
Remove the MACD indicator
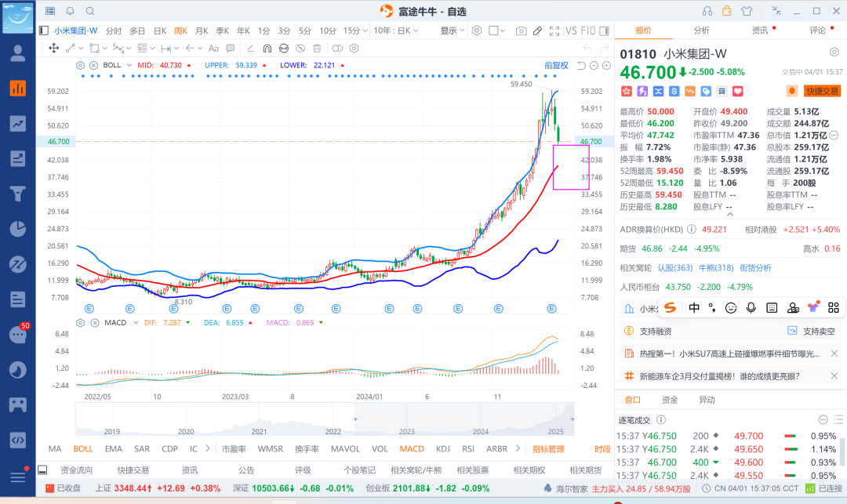(95, 323)
